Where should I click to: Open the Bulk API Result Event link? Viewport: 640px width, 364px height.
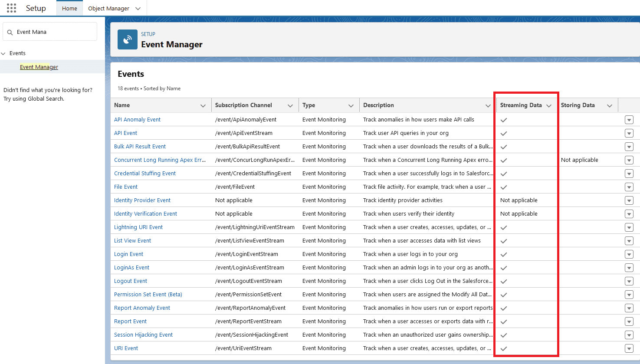pyautogui.click(x=140, y=147)
